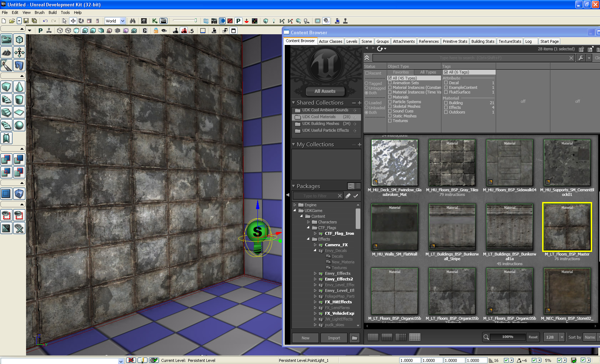The width and height of the screenshot is (600, 364).
Task: Collapse the CTF_Flags folder
Action: click(x=308, y=228)
